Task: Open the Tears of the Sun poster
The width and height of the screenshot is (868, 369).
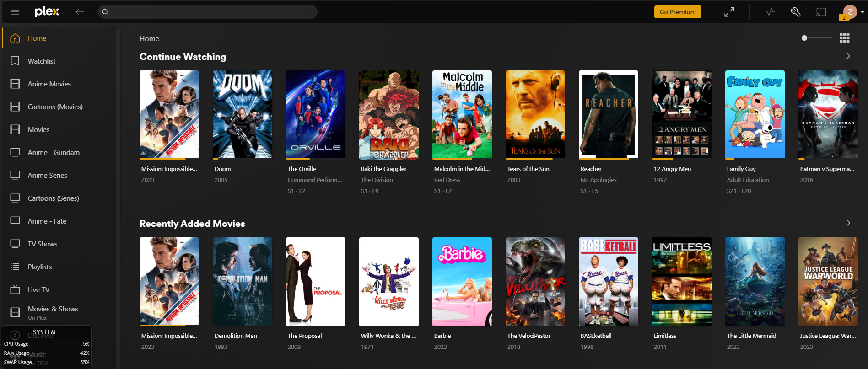Action: [x=535, y=114]
